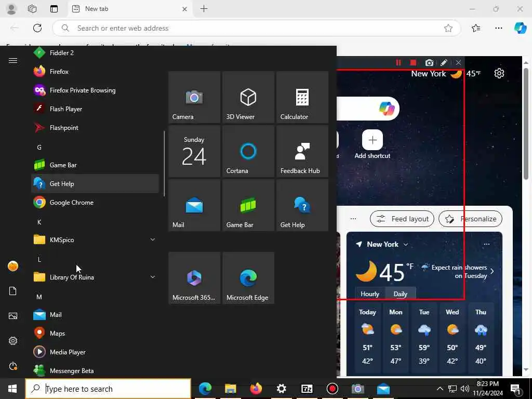Open Copilot sidebar in Edge
The width and height of the screenshot is (532, 399).
[x=520, y=28]
